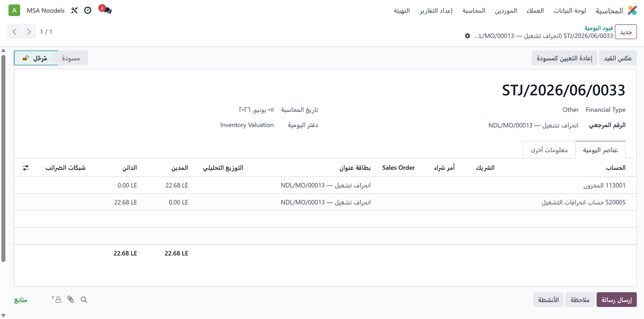The width and height of the screenshot is (644, 319).
Task: Click the قيود اليومية breadcrumb link
Action: click(599, 28)
